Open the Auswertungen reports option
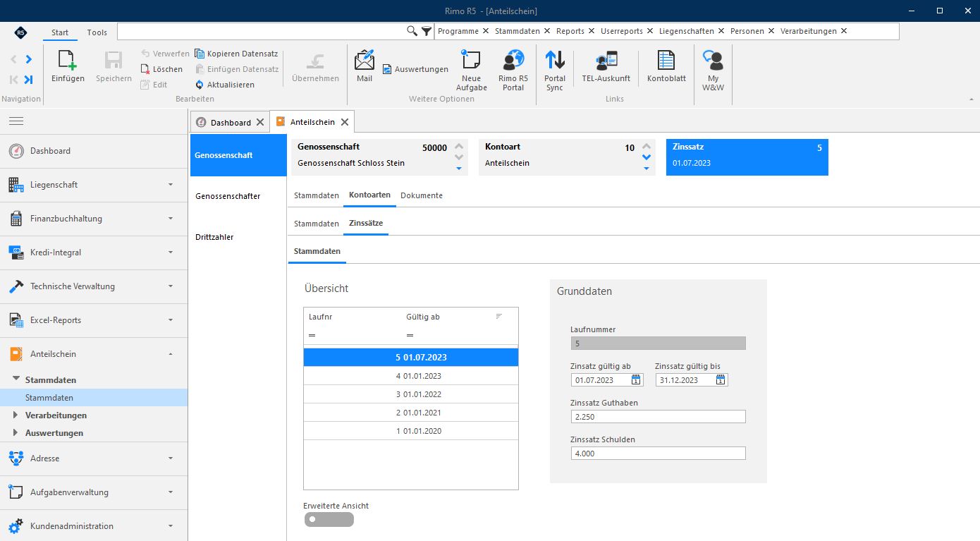 (416, 69)
